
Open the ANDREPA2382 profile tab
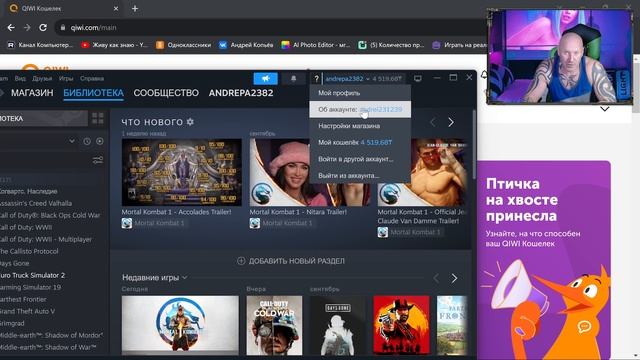241,93
